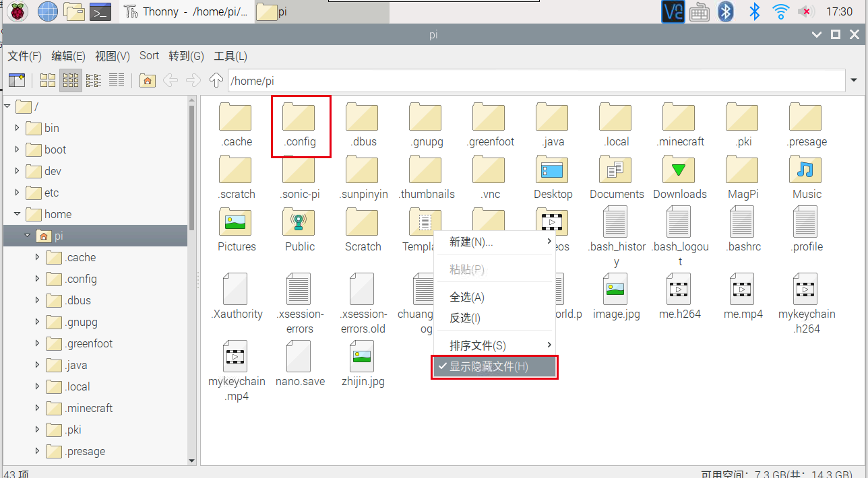
Task: Open 排序文件(S) submenu in context menu
Action: point(495,345)
